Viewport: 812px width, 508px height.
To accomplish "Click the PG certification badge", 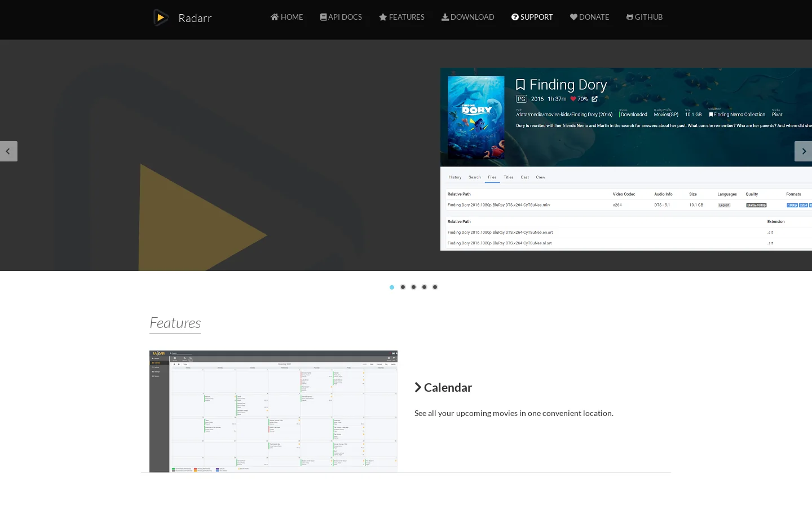I will 522,99.
